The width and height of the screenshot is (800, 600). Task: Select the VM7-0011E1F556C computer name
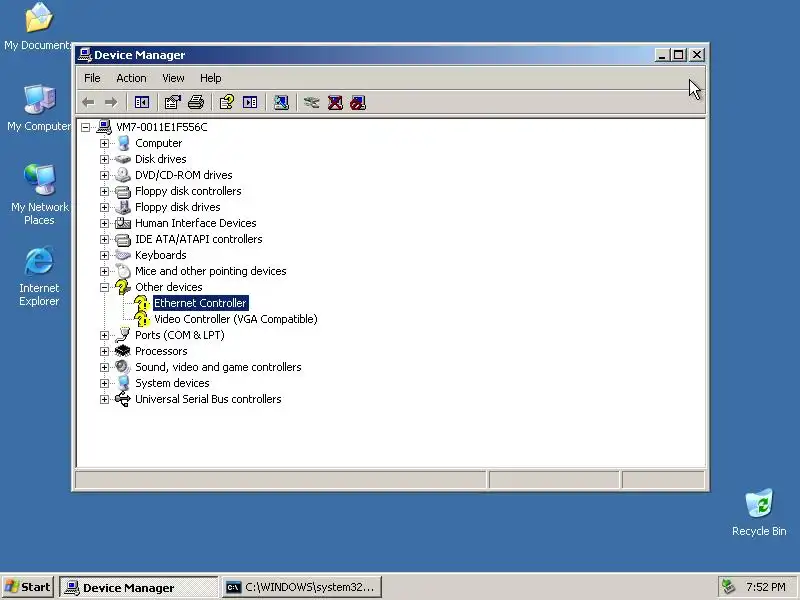click(162, 127)
